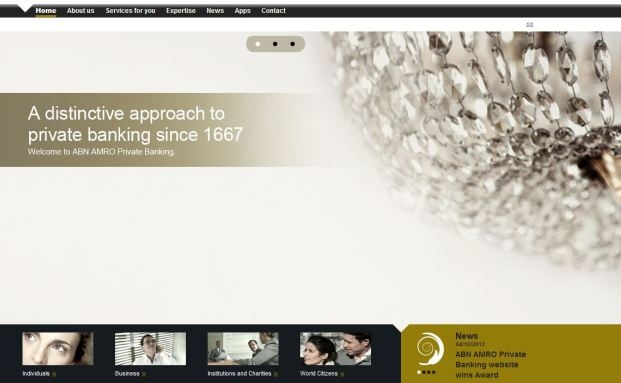Open the Individuals photo thumbnail
This screenshot has width=621, height=383.
pyautogui.click(x=58, y=349)
